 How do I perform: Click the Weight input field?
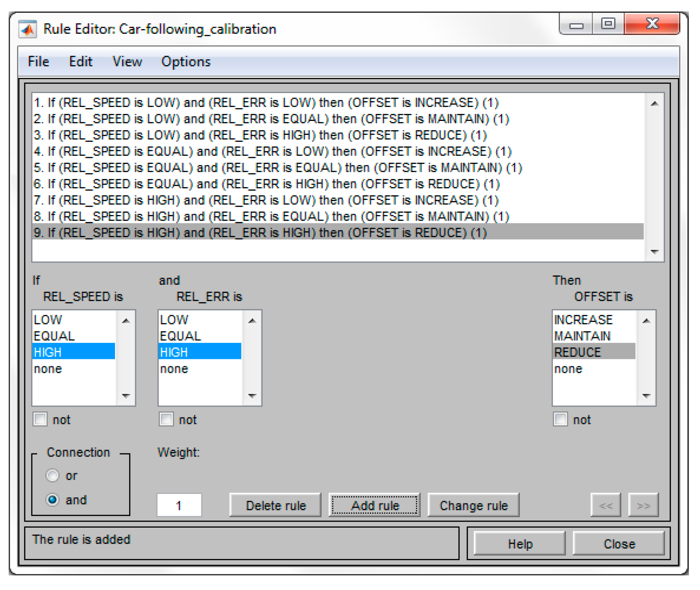(x=179, y=505)
